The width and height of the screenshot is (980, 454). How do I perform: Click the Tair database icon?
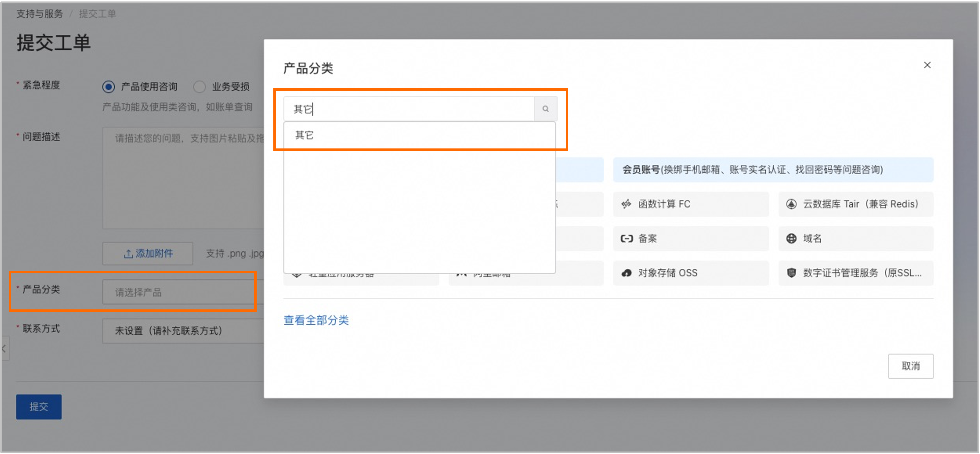791,204
